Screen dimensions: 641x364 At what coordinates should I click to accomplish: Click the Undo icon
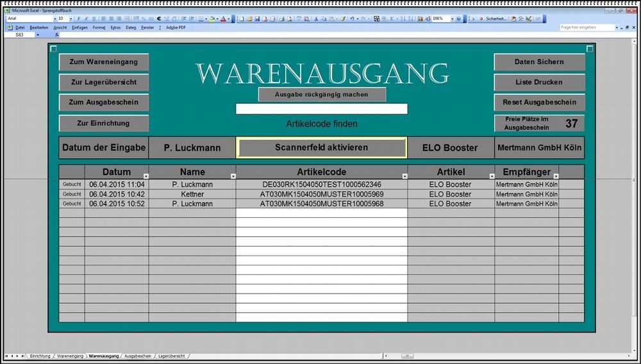pyautogui.click(x=351, y=19)
